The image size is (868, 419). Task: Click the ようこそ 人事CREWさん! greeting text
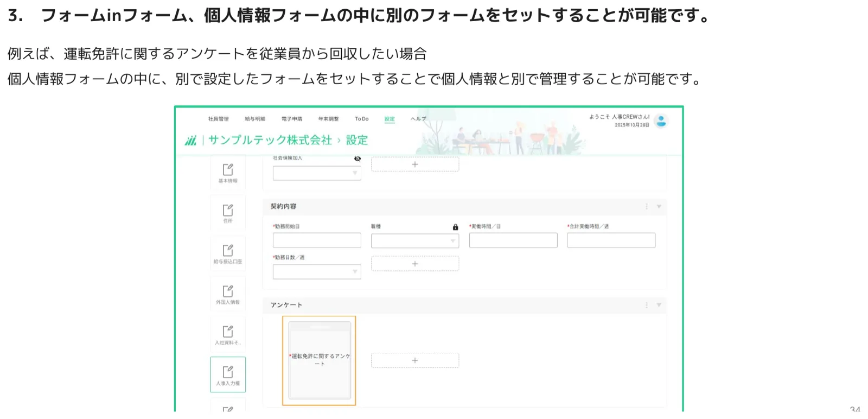[x=619, y=117]
